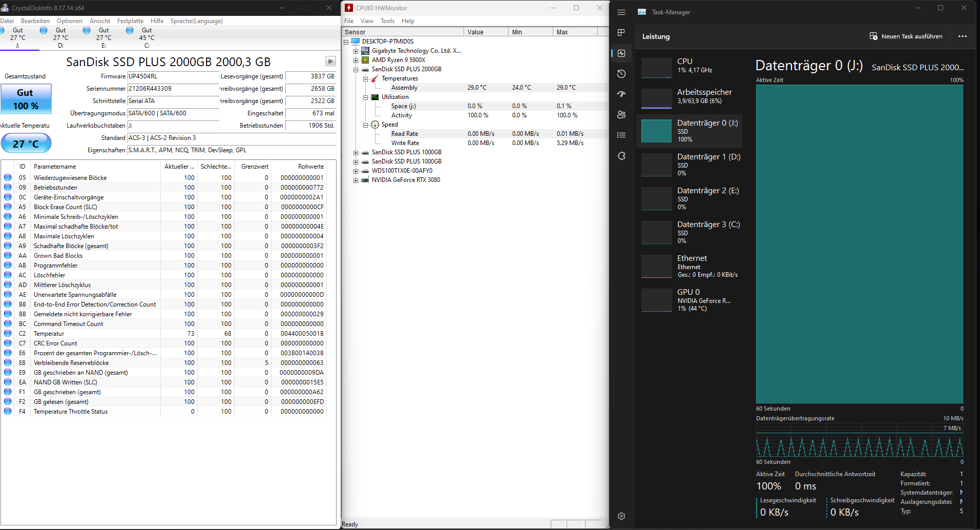Click the Betriebsstunden value 1906 Std.

pyautogui.click(x=310, y=126)
